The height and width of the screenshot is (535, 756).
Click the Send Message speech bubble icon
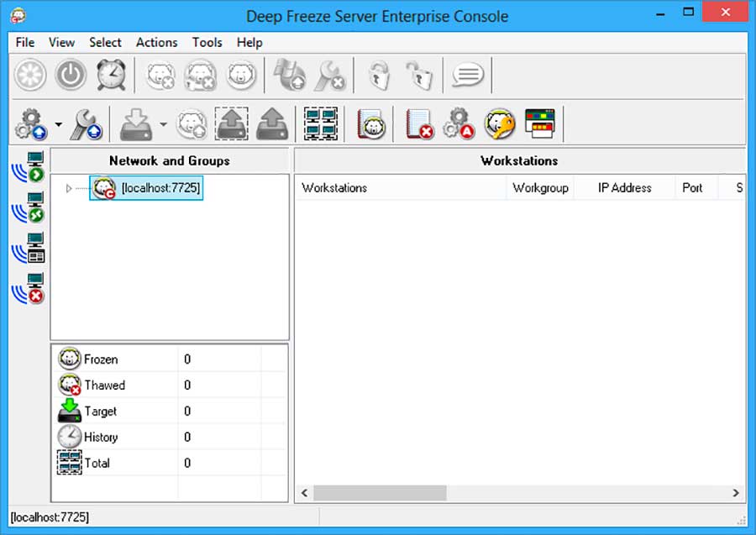point(468,76)
